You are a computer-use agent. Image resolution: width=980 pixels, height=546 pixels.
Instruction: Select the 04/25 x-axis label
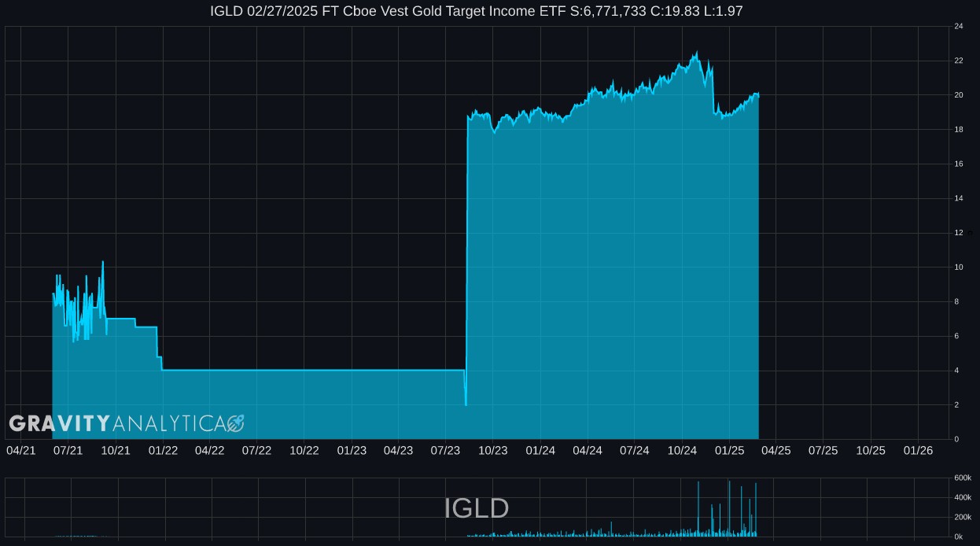click(x=776, y=451)
